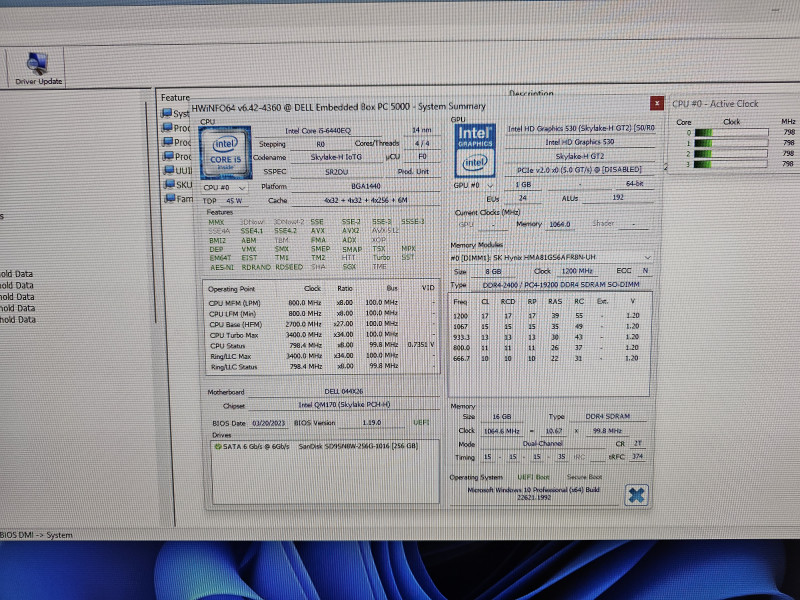Click the ALUs value 192
The height and width of the screenshot is (600, 800).
click(x=617, y=197)
